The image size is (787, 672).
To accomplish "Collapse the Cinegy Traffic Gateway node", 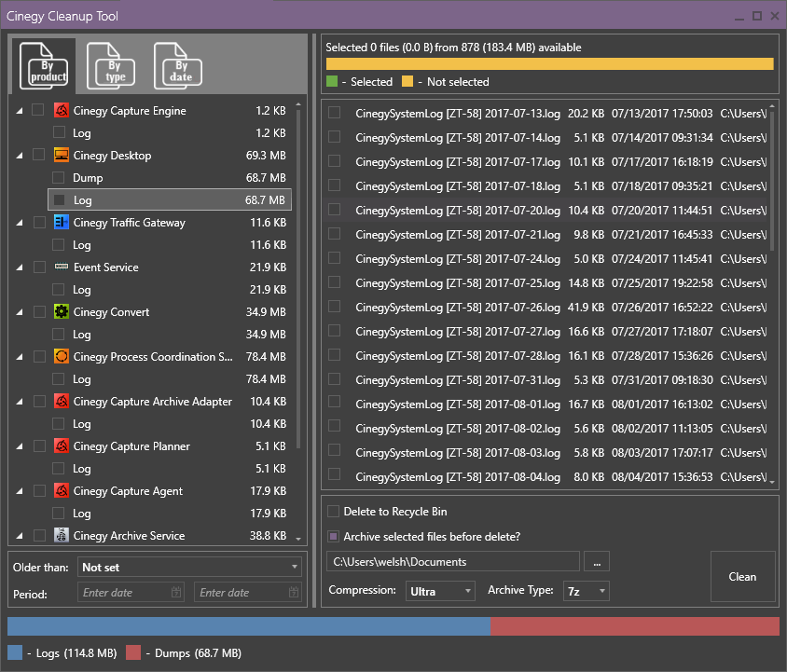I will pyautogui.click(x=19, y=223).
